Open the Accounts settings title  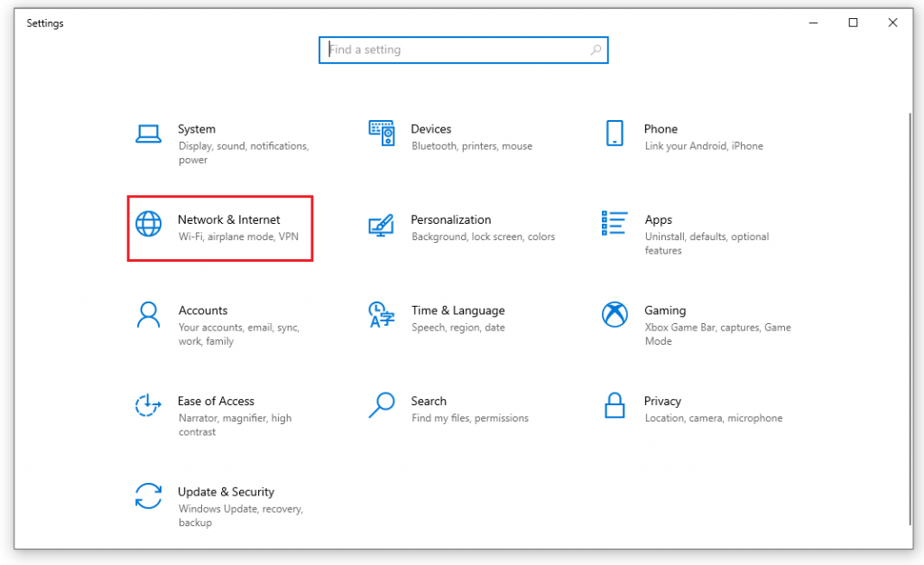coord(203,310)
